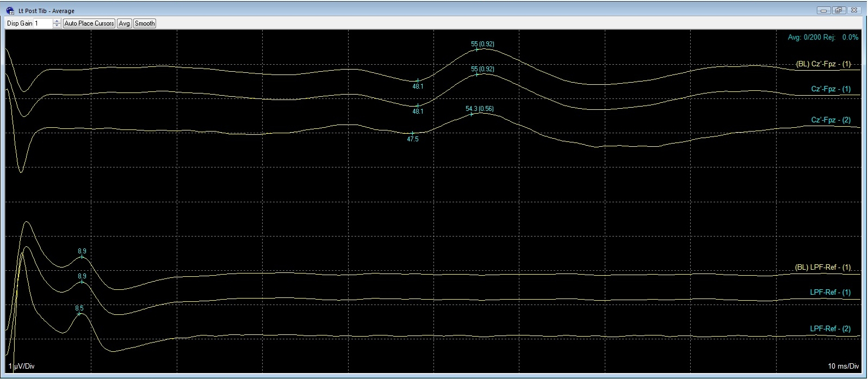
Task: Increase Disp Gain with the up arrow
Action: [x=57, y=21]
